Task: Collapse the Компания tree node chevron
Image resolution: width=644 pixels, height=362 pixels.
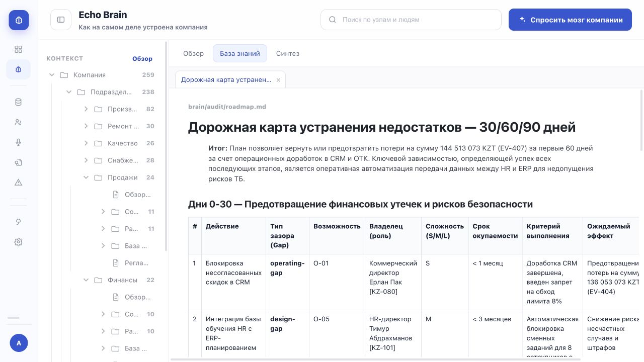Action: pos(51,75)
